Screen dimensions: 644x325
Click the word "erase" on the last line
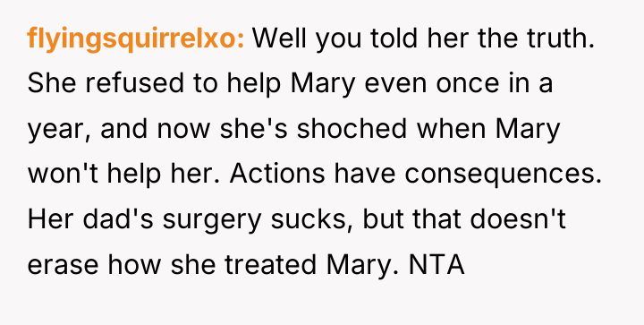pos(63,267)
